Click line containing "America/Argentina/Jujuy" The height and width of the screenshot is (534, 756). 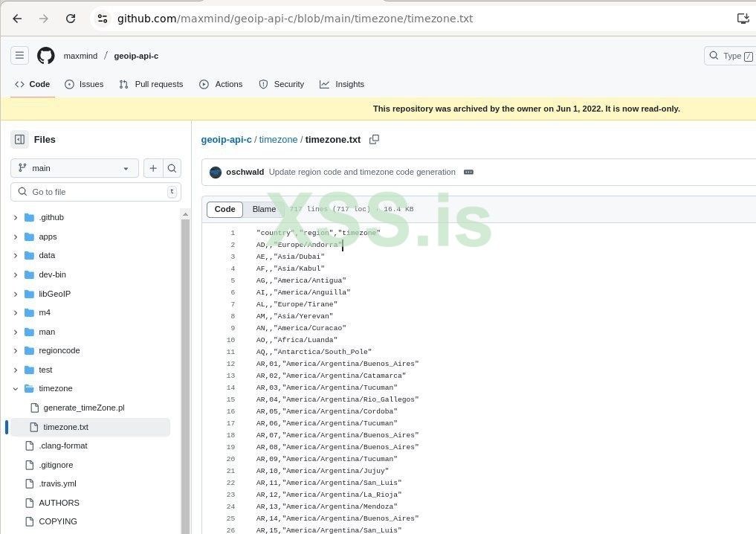tap(323, 472)
